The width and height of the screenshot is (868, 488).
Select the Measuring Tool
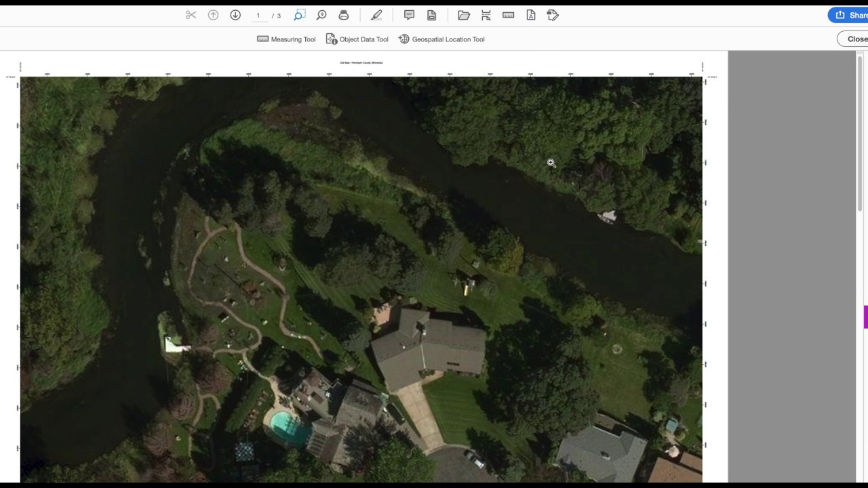point(286,39)
